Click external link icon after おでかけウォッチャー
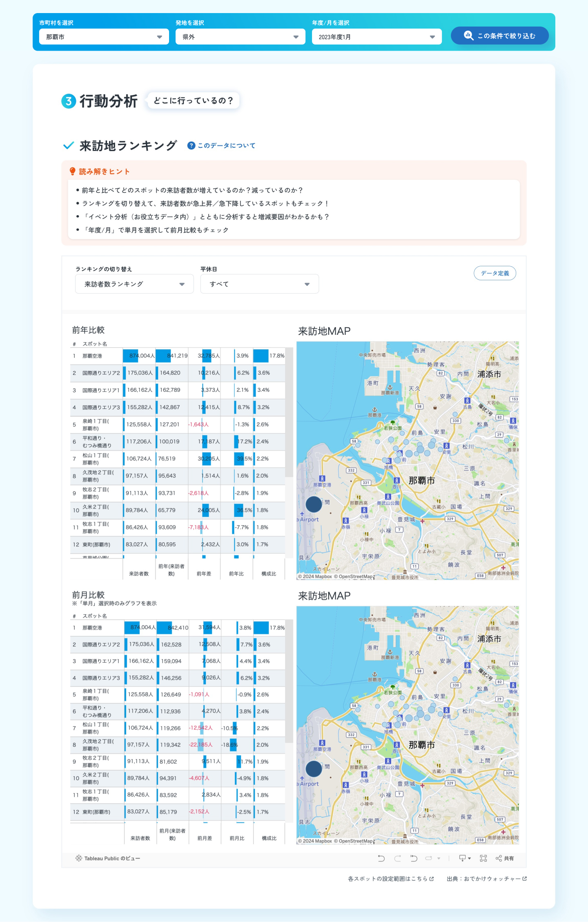Screen dimensions: 588x922 (x=525, y=879)
